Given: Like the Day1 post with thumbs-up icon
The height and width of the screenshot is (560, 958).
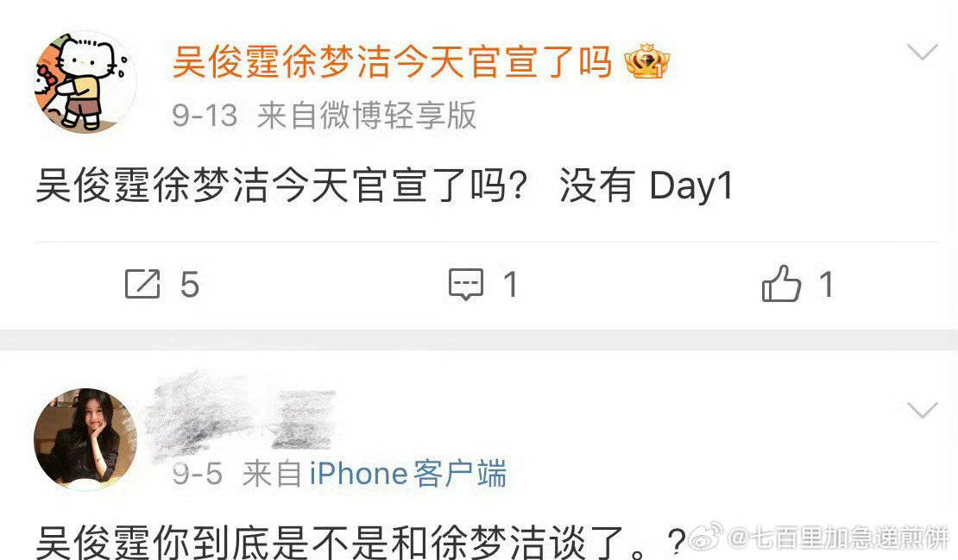Looking at the screenshot, I should tap(781, 283).
